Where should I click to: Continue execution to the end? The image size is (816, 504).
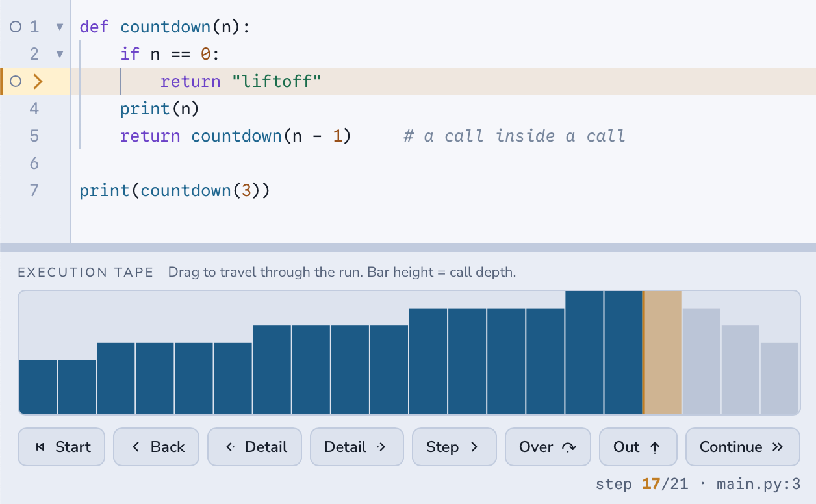(x=743, y=447)
